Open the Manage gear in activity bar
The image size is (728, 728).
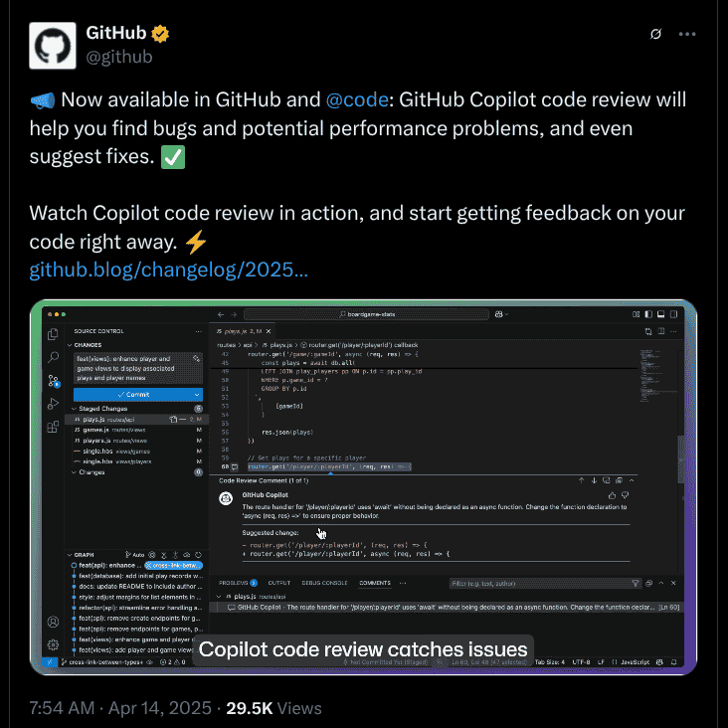click(x=53, y=644)
